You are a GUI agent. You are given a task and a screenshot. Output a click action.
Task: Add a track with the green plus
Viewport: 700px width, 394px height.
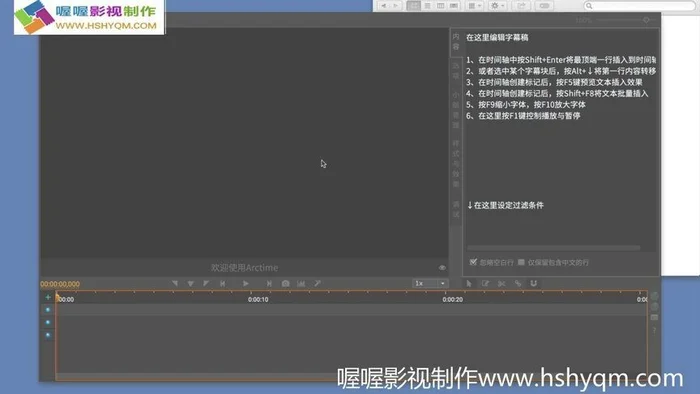(48, 297)
